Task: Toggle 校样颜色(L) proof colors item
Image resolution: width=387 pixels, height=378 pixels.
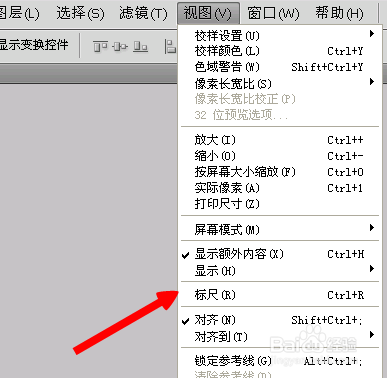Action: (280, 51)
